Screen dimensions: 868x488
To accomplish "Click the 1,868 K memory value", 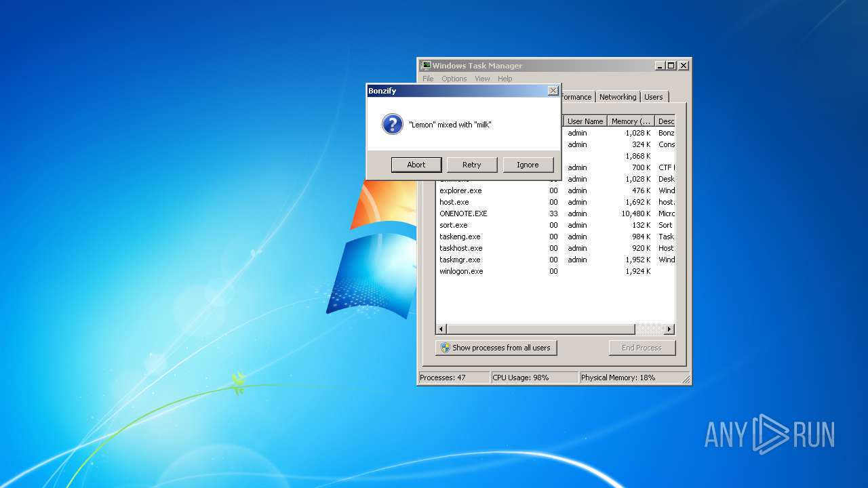I will pos(638,156).
